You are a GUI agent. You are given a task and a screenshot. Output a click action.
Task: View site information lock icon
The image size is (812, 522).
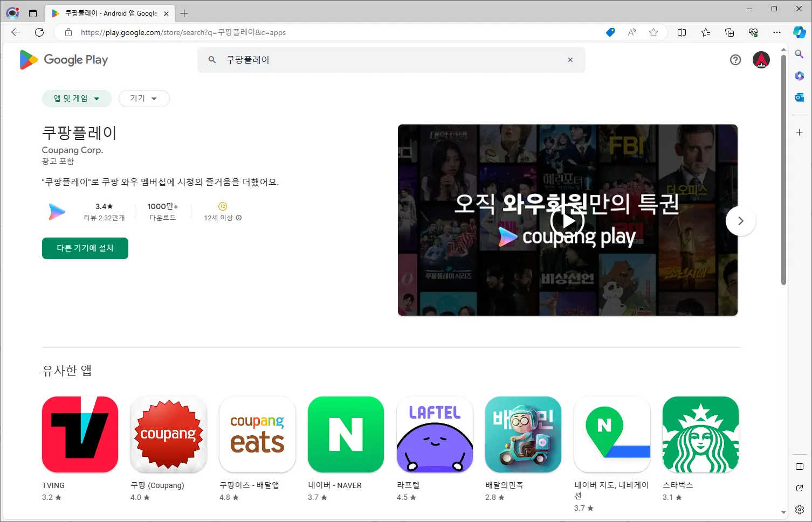click(x=68, y=32)
